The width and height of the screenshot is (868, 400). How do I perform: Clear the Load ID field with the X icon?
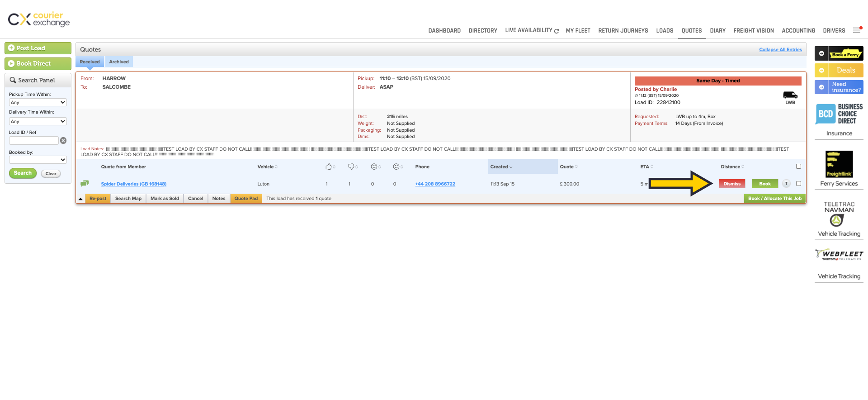63,141
